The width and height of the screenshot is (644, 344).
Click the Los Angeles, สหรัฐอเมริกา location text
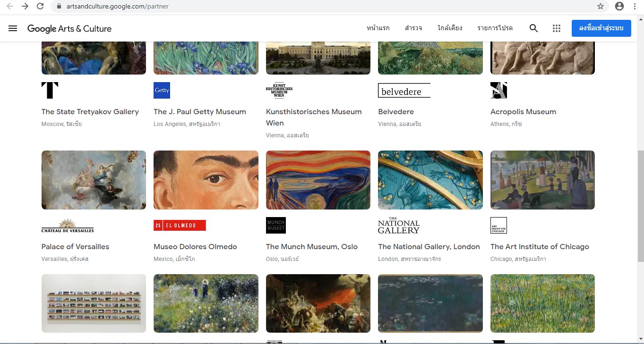pyautogui.click(x=187, y=124)
